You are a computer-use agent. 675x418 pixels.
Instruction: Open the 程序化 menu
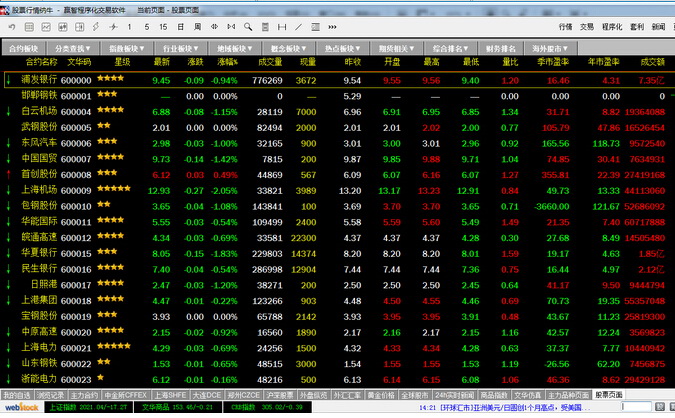point(612,27)
